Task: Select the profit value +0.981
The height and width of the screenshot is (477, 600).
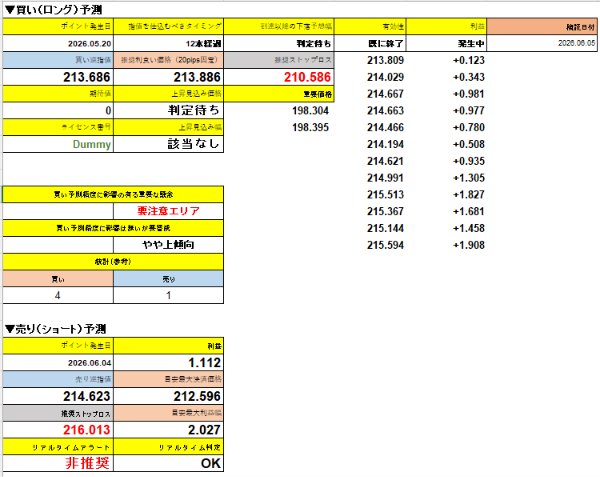Action: (468, 94)
